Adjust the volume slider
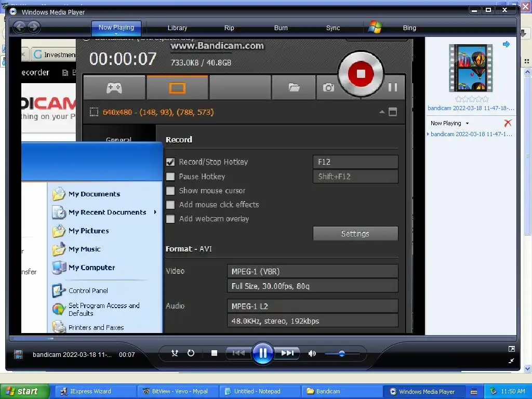The image size is (532, 399). pyautogui.click(x=342, y=353)
